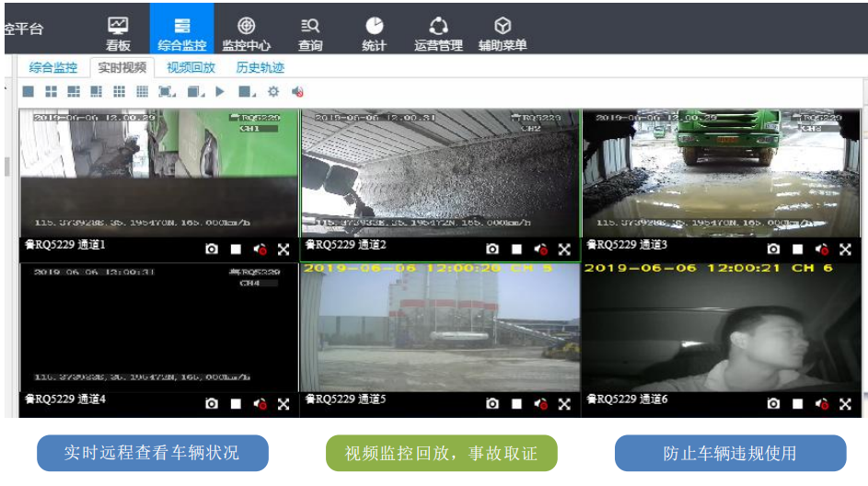This screenshot has height=486, width=868.
Task: Open the 统计 statistics pie chart icon
Action: 374,33
